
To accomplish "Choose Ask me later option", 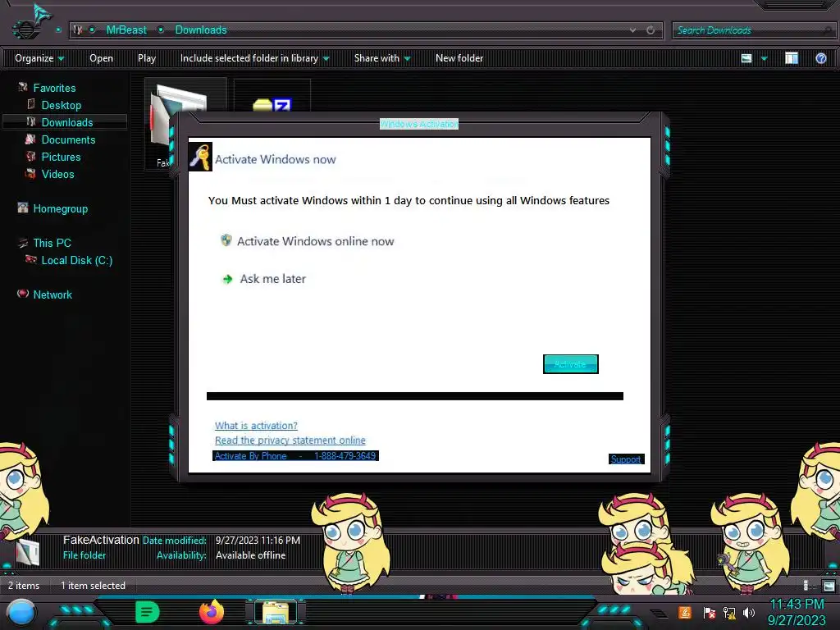I will [272, 279].
